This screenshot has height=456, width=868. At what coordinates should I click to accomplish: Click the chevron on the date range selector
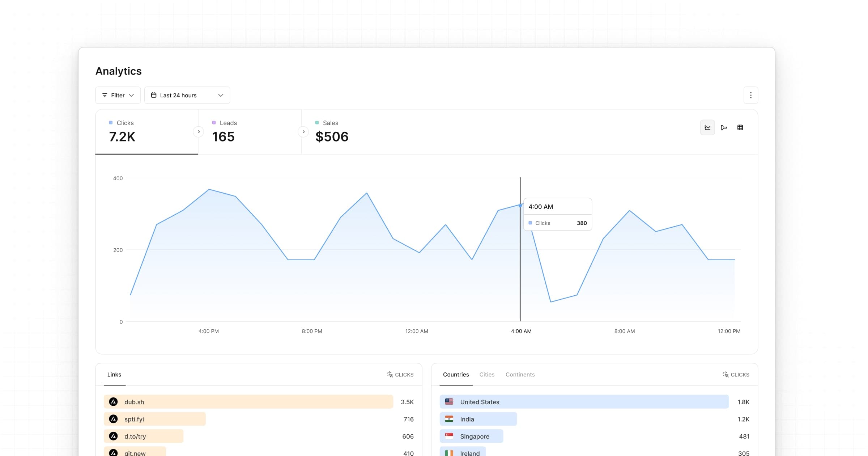221,95
